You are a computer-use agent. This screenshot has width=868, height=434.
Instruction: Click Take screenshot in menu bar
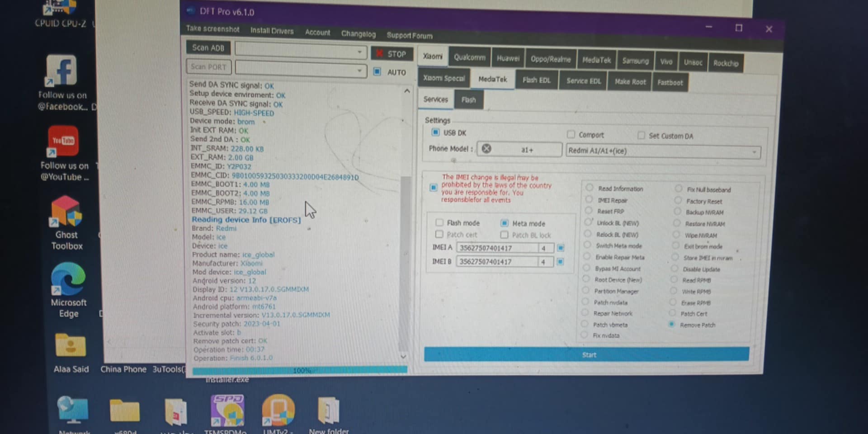(x=213, y=29)
